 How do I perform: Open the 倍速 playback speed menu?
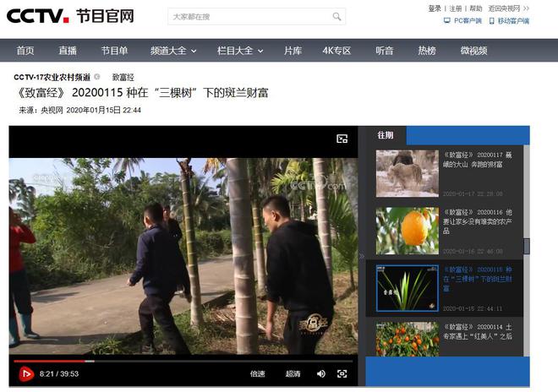257,374
